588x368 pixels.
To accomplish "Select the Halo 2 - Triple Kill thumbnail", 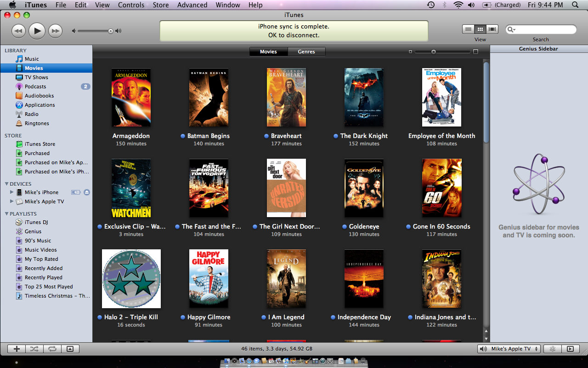I will [x=131, y=278].
